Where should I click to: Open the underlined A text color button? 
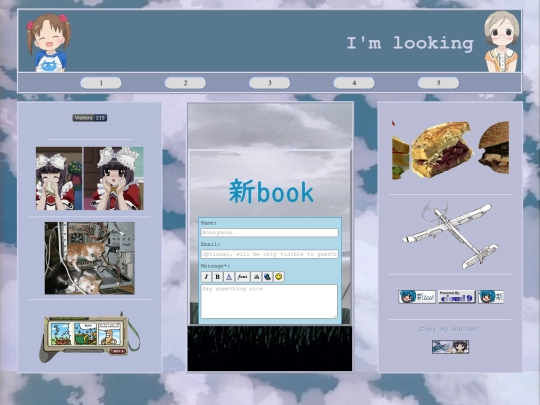[229, 277]
